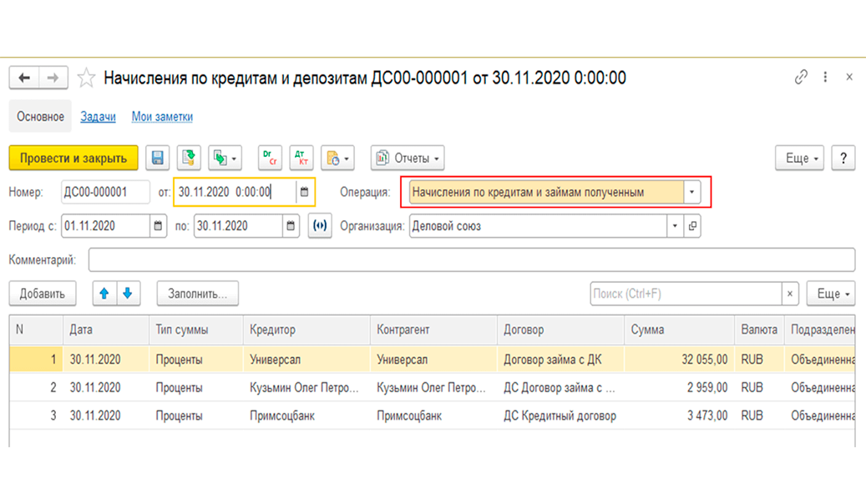Screen dimensions: 866x504
Task: Select Кузьмин Олег Петро... creditor cell
Action: [307, 387]
